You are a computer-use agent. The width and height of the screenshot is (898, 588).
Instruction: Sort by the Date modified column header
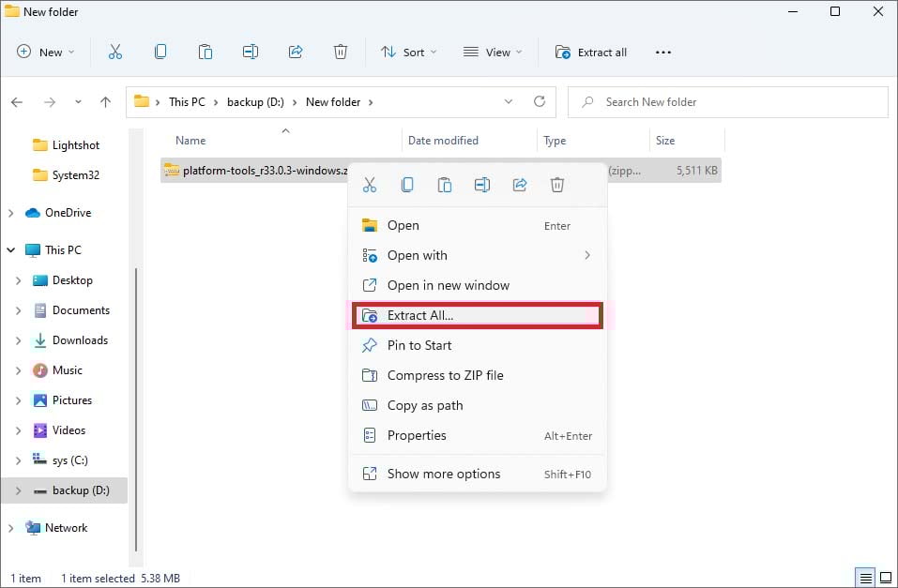[x=469, y=141]
